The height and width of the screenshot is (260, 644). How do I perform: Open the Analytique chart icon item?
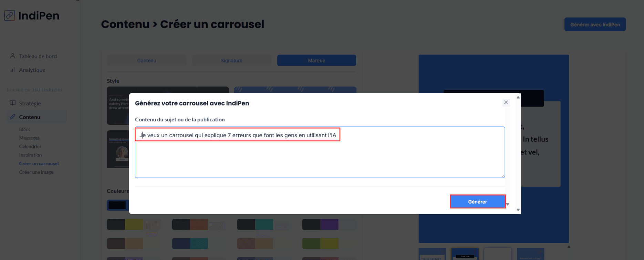point(13,70)
